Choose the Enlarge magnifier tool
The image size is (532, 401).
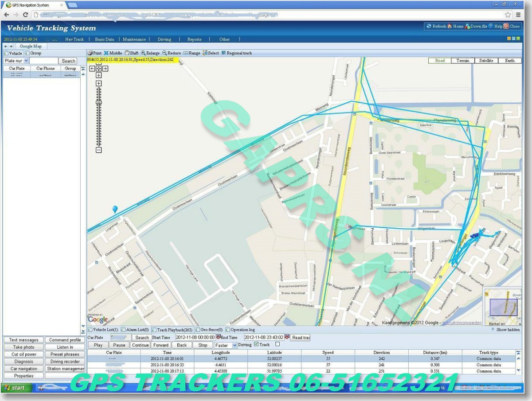click(150, 53)
